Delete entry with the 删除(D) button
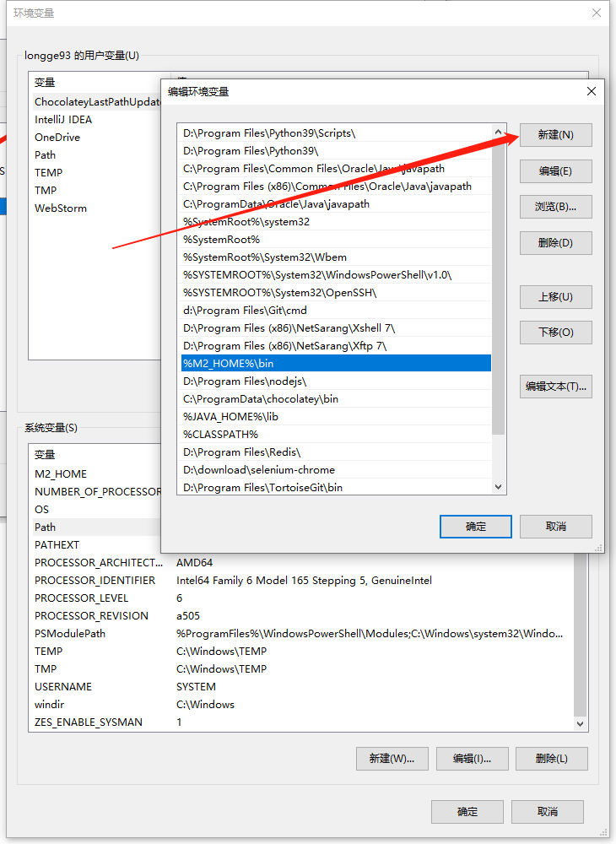Image resolution: width=616 pixels, height=844 pixels. (x=556, y=243)
